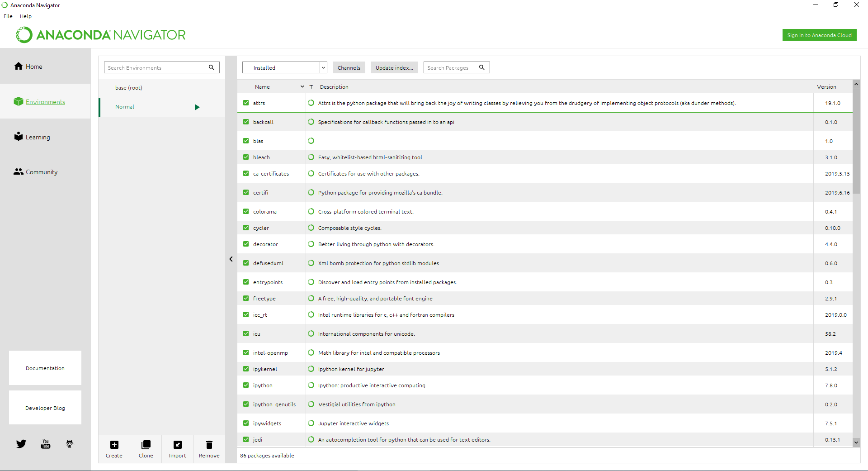The height and width of the screenshot is (471, 868).
Task: Click the backcall package type icon
Action: click(311, 122)
